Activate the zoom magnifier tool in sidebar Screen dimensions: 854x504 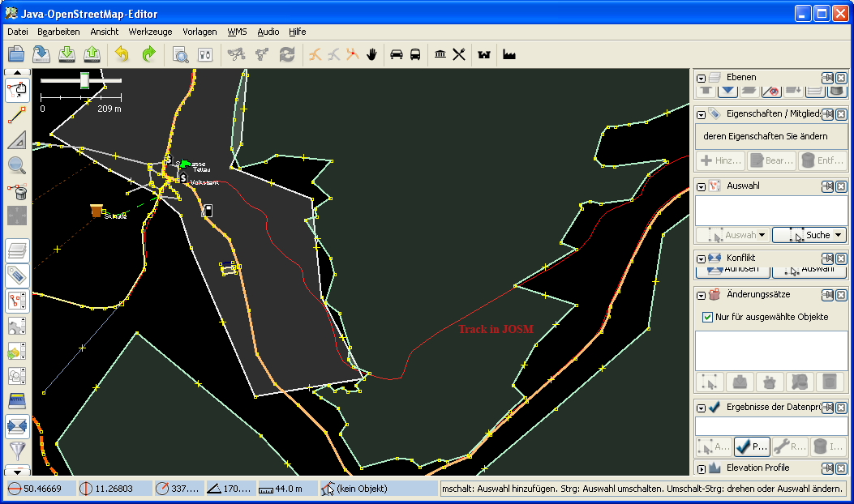17,165
